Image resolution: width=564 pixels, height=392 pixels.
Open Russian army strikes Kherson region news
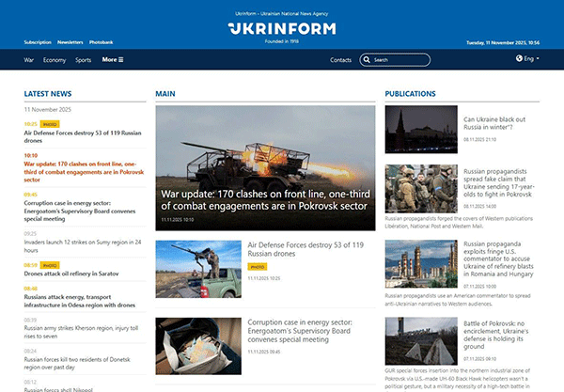pyautogui.click(x=81, y=332)
